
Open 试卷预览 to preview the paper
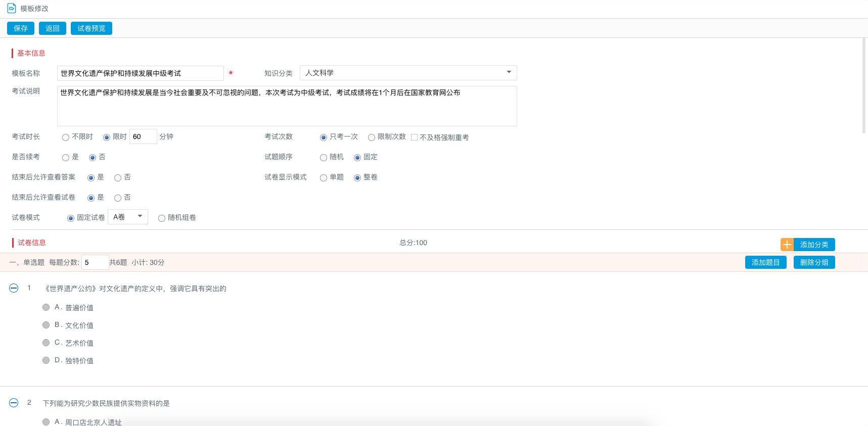92,28
